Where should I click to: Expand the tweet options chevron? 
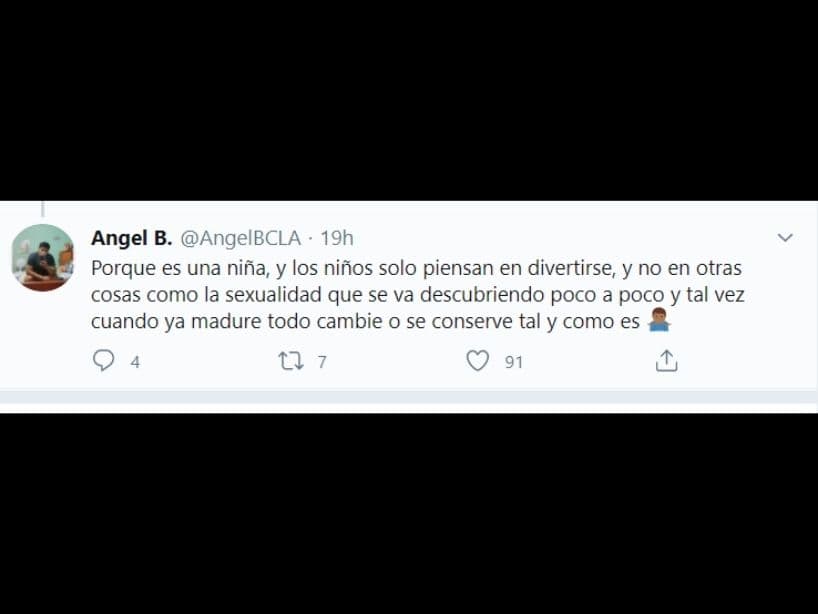coord(785,238)
